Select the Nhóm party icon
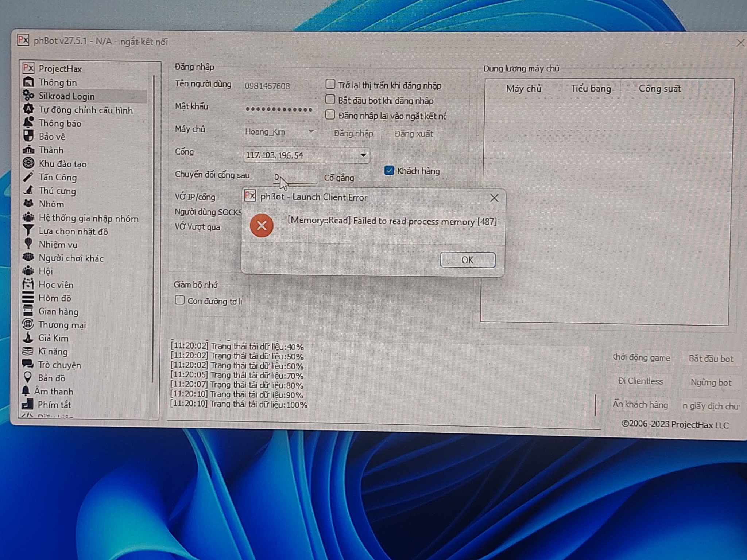The height and width of the screenshot is (560, 747). [x=28, y=203]
